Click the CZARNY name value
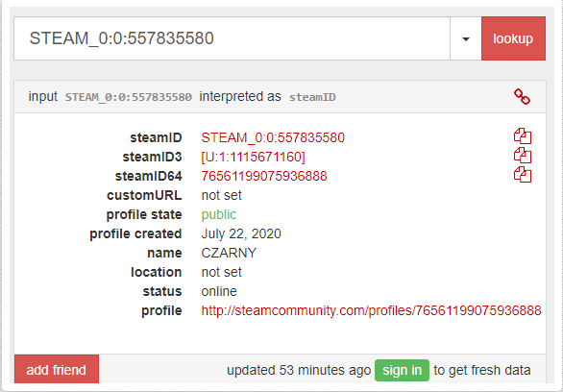Image resolution: width=563 pixels, height=392 pixels. tap(229, 253)
